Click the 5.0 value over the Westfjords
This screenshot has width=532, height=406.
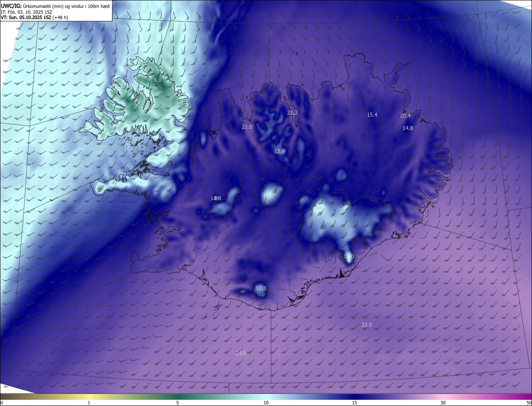[158, 80]
